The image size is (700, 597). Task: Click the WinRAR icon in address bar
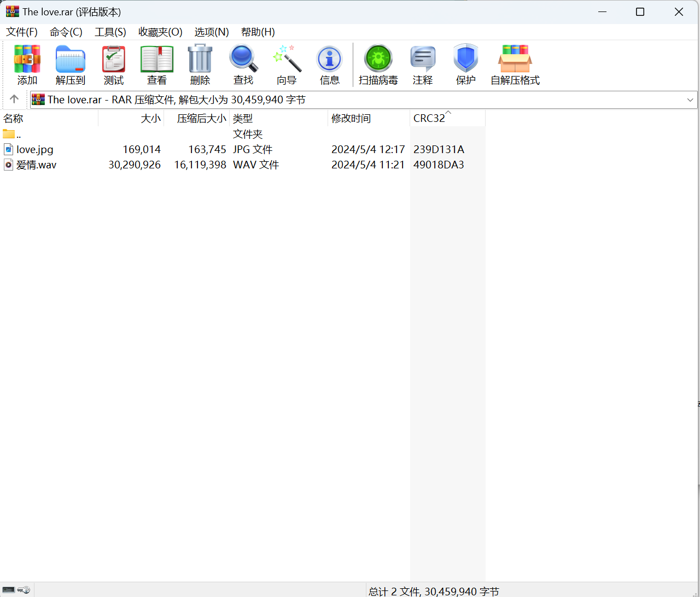(x=38, y=99)
